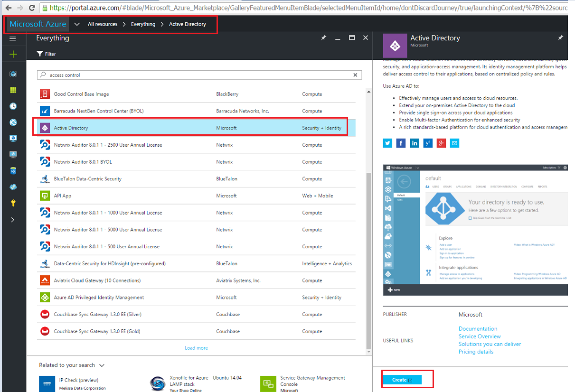
Task: Open Resource groups cube icon in sidebar
Action: coord(13,74)
